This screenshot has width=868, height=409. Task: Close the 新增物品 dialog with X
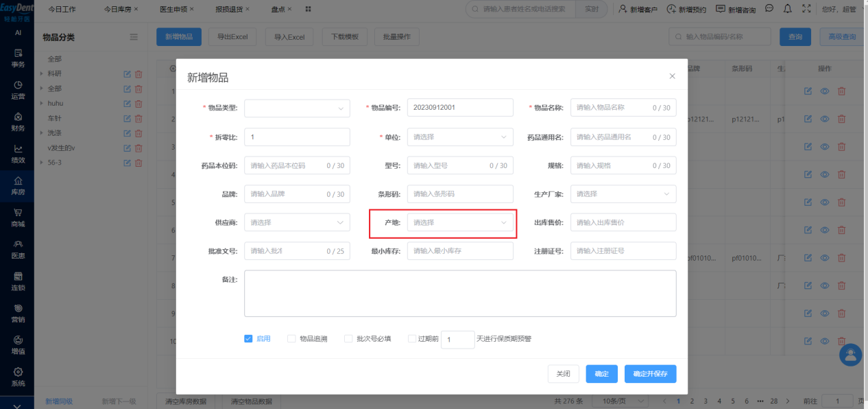(x=672, y=76)
